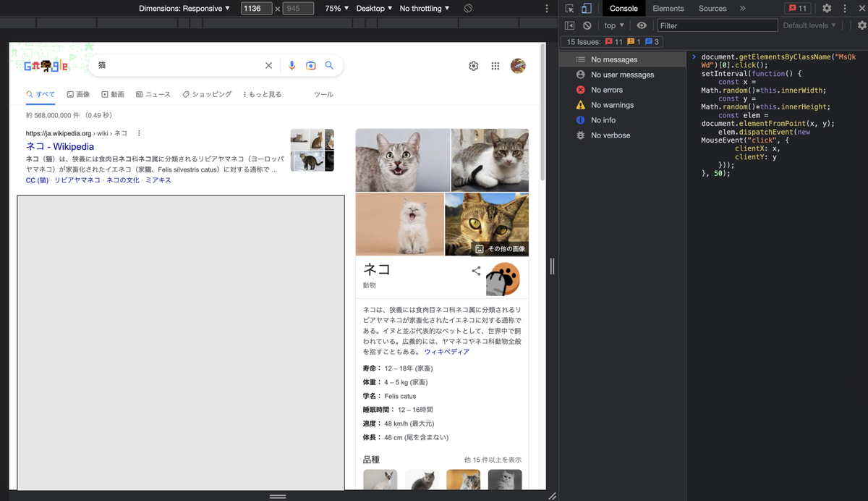Open DevTools three-dot customize menu

pos(844,9)
